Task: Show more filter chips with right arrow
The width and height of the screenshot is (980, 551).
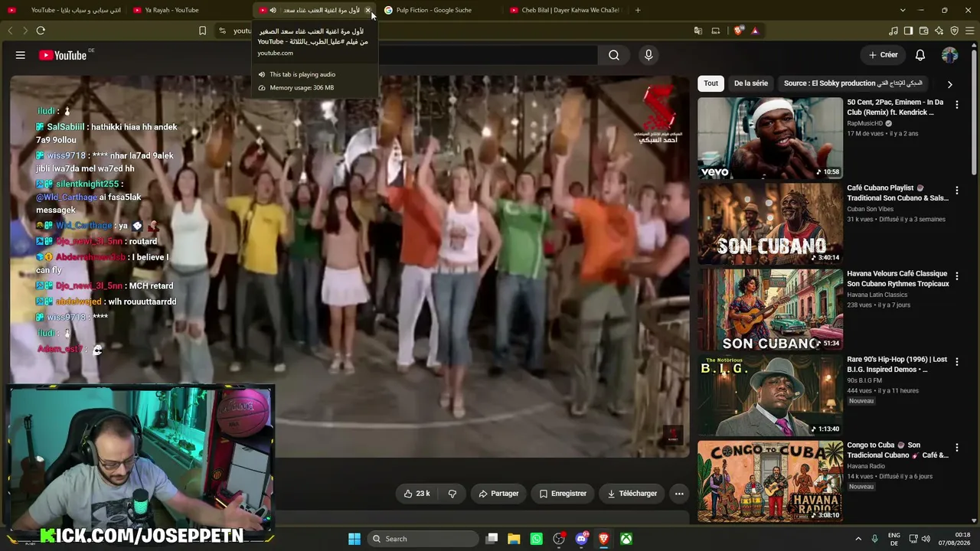Action: (949, 84)
